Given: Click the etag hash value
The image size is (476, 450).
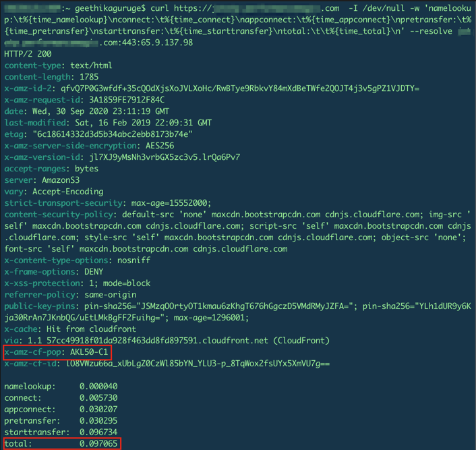Looking at the screenshot, I should click(x=113, y=134).
